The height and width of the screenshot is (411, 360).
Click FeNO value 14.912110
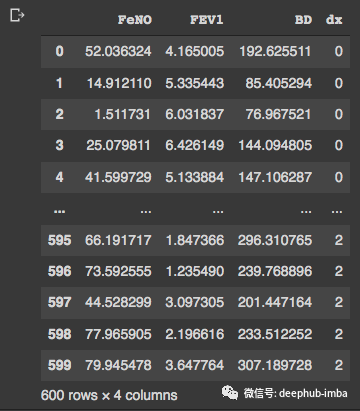click(119, 83)
